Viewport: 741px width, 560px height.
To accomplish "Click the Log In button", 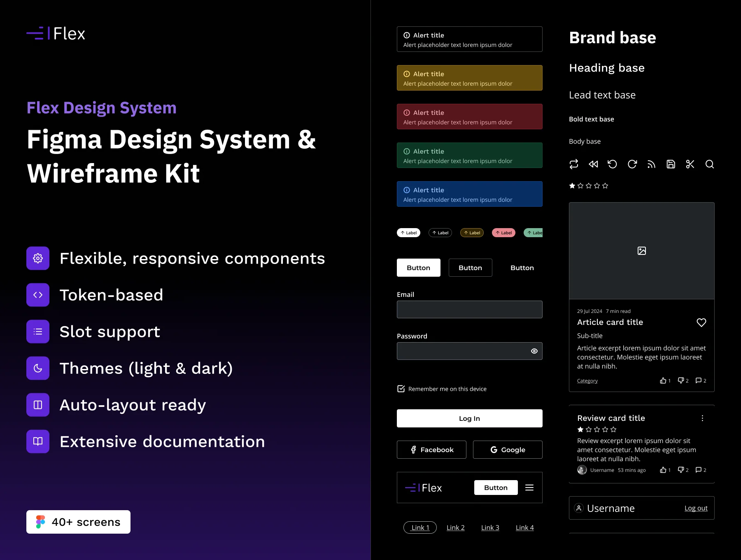I will coord(470,418).
